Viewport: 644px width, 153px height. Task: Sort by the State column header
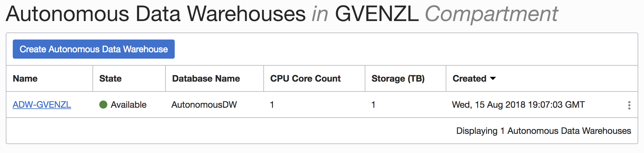(x=110, y=78)
